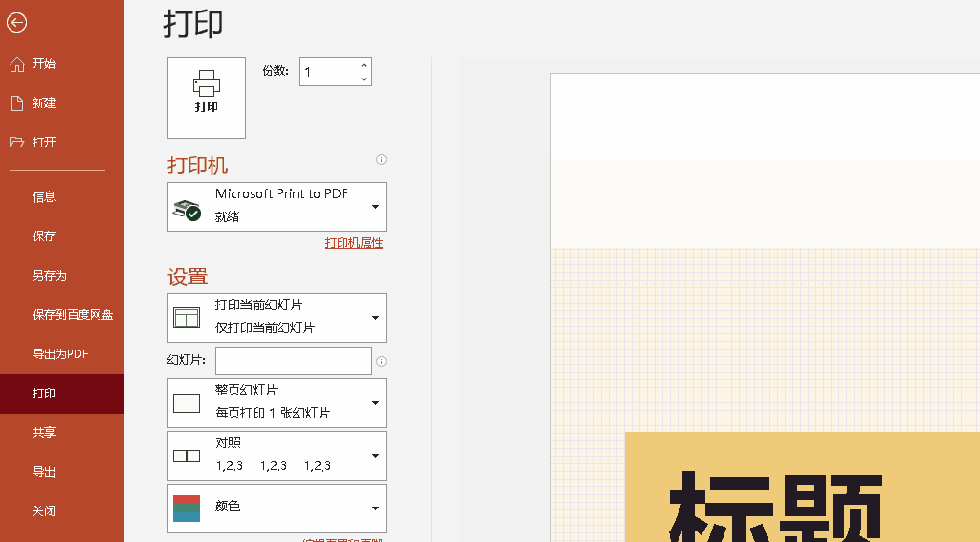The image size is (980, 542).
Task: Click the info icon beside 幻灯片 field
Action: [381, 361]
